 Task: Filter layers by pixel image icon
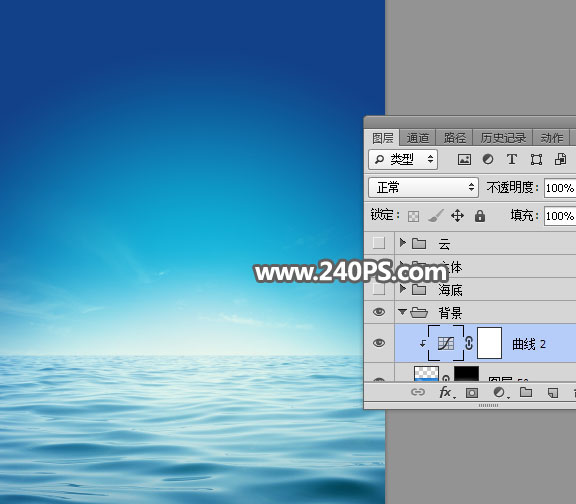pyautogui.click(x=464, y=159)
